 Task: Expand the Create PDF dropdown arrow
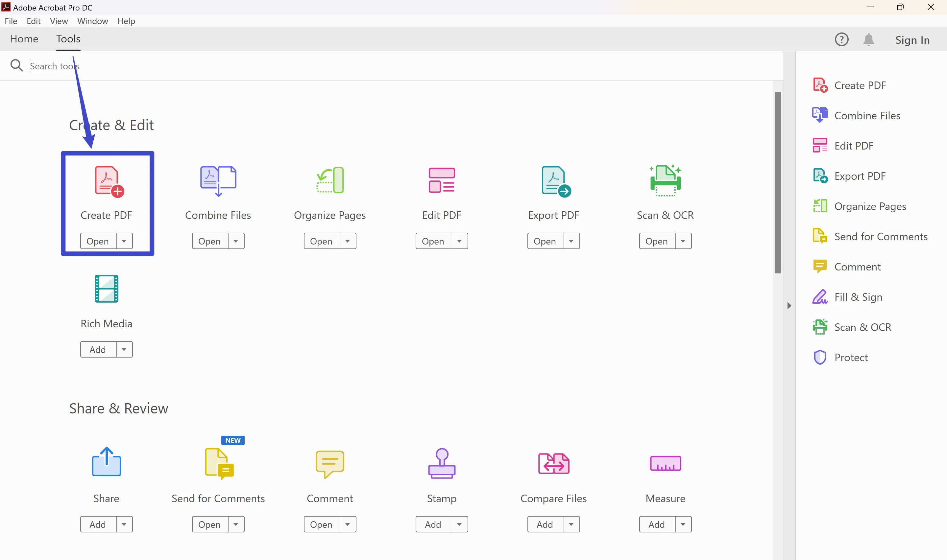point(124,241)
